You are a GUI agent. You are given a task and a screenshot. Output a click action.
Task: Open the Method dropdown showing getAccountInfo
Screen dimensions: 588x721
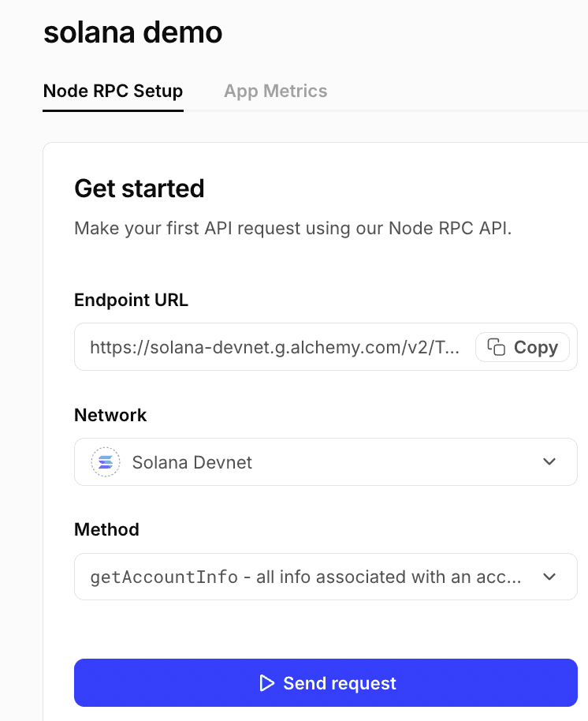coord(326,577)
